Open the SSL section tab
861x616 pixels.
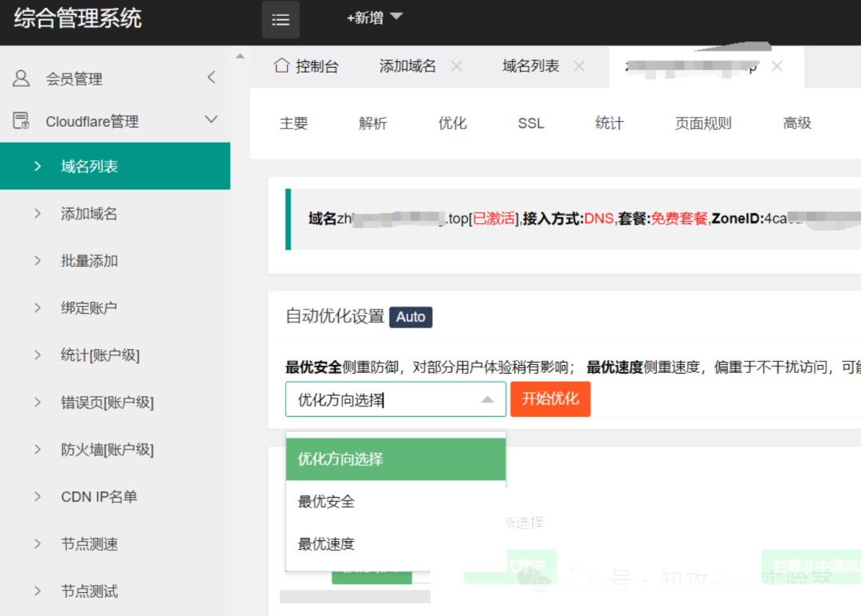531,123
